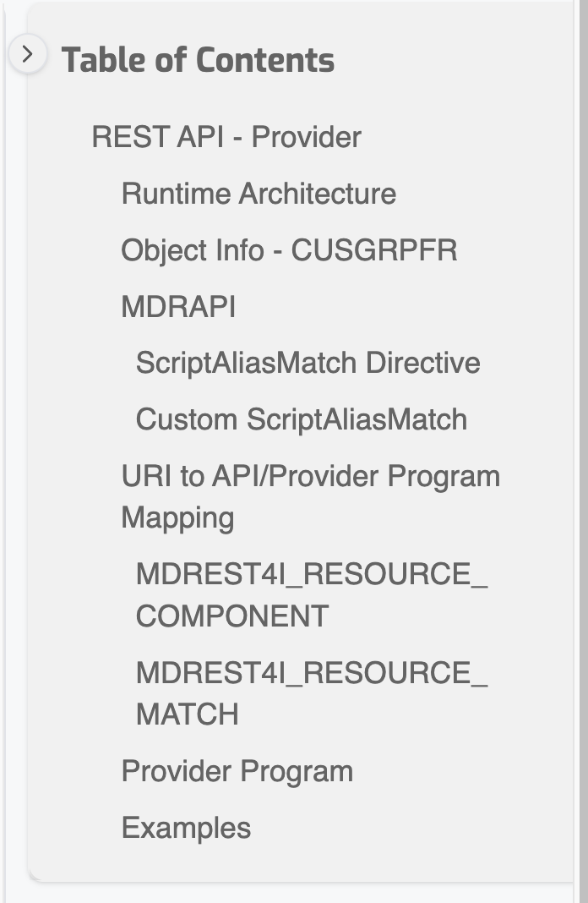Toggle the sidebar using the arrow button

pos(27,55)
